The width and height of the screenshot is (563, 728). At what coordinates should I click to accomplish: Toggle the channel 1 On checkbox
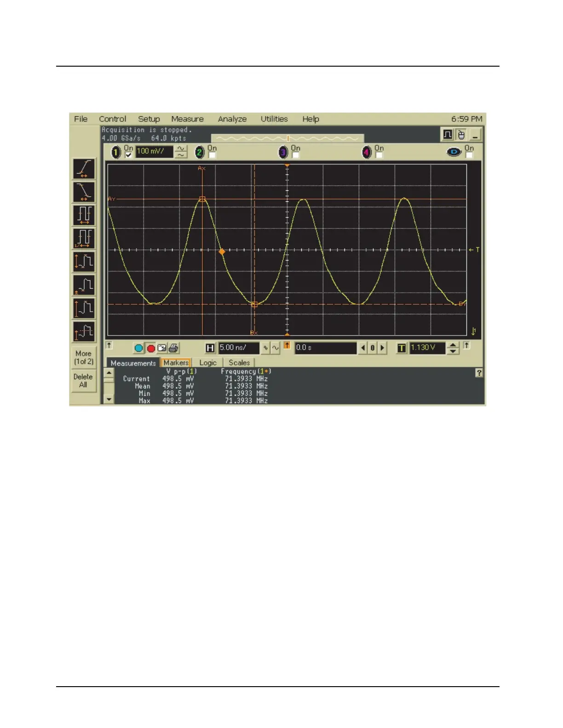(x=128, y=155)
